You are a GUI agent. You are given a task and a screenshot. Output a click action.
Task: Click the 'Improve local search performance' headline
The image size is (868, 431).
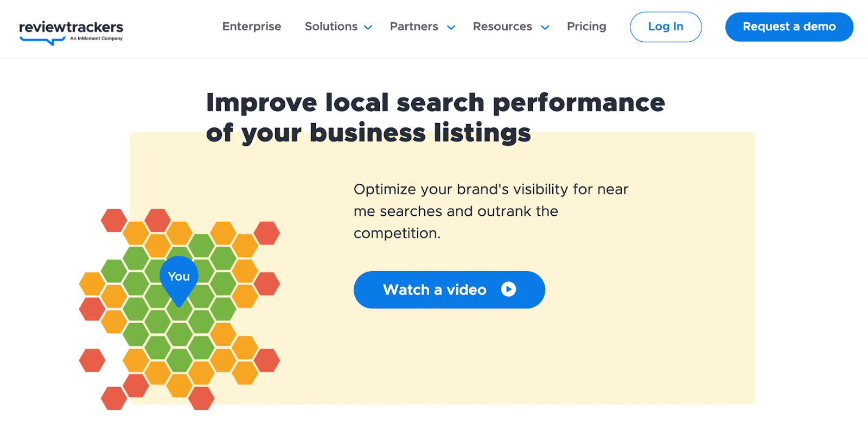(x=434, y=117)
